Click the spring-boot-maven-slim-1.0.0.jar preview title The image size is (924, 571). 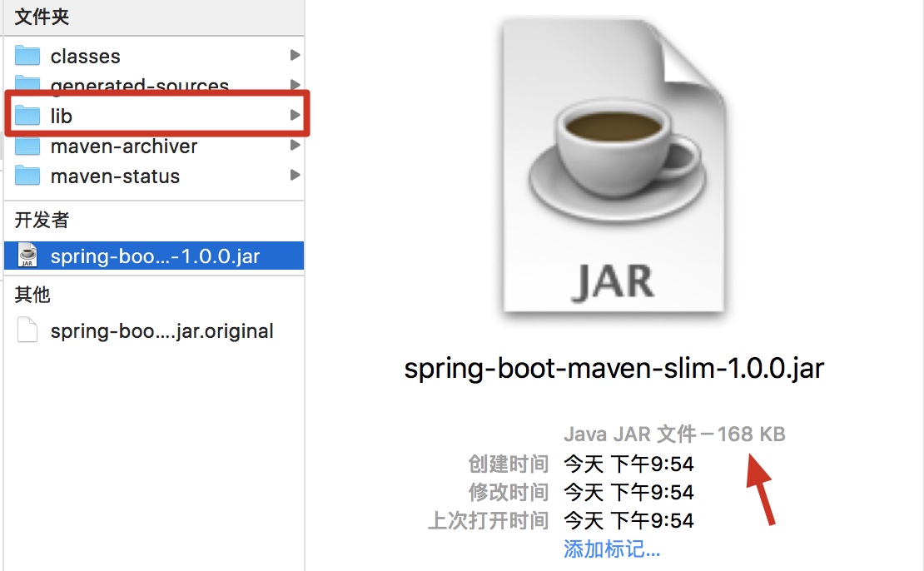point(614,369)
